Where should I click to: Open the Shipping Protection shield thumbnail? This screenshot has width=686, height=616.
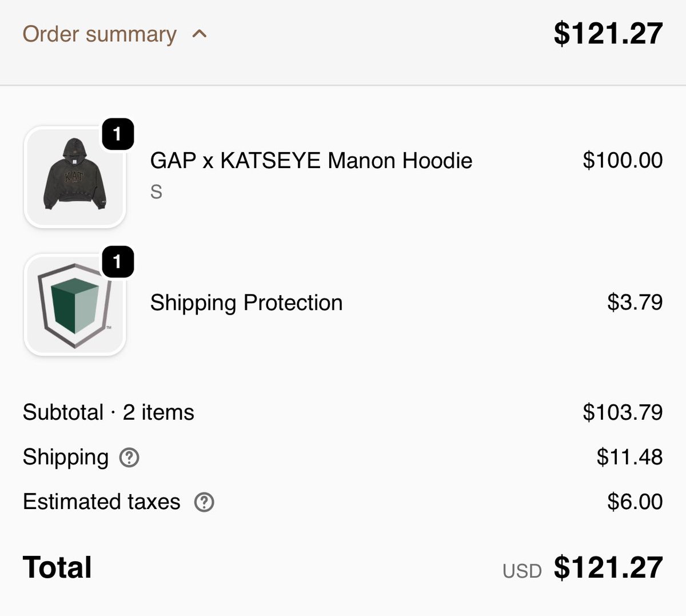pyautogui.click(x=74, y=305)
